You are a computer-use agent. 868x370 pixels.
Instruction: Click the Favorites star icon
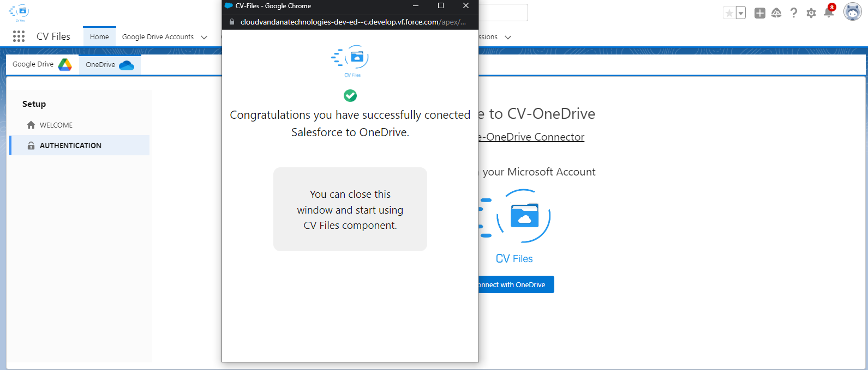[x=729, y=13]
